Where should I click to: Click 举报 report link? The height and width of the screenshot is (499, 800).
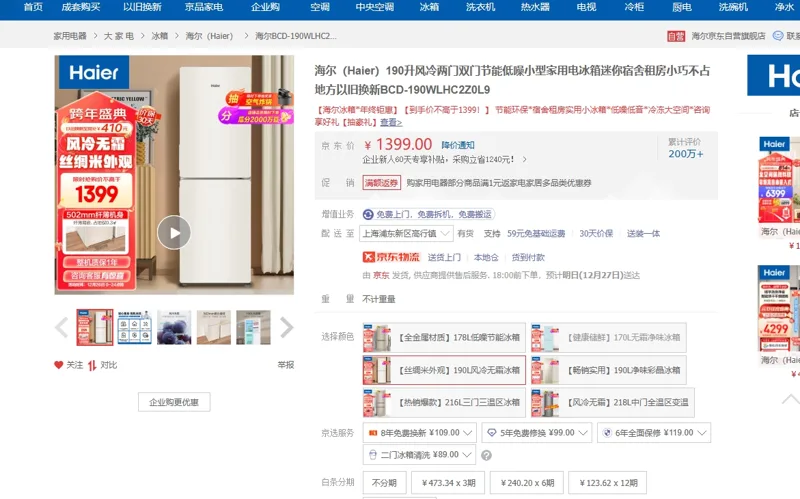click(x=286, y=365)
